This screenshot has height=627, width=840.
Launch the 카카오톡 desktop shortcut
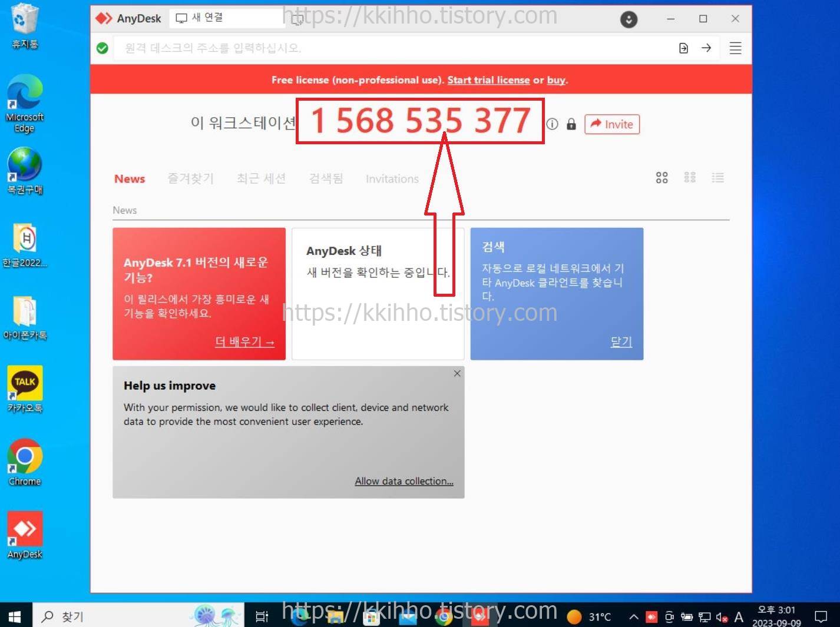25,390
